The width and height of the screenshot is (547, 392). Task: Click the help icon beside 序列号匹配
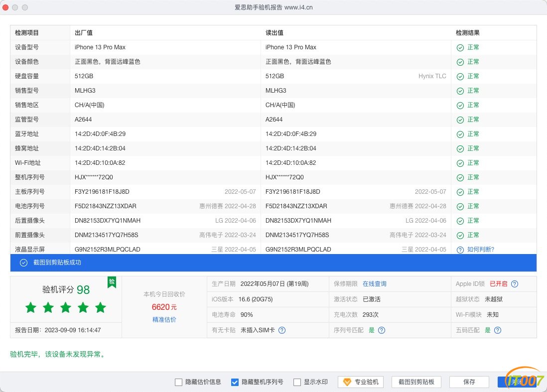click(x=382, y=330)
